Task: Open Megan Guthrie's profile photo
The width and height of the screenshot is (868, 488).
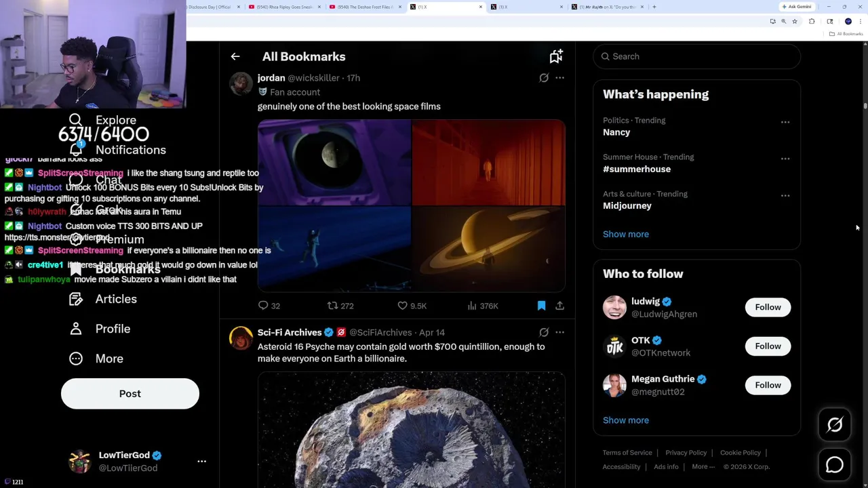Action: pos(614,385)
